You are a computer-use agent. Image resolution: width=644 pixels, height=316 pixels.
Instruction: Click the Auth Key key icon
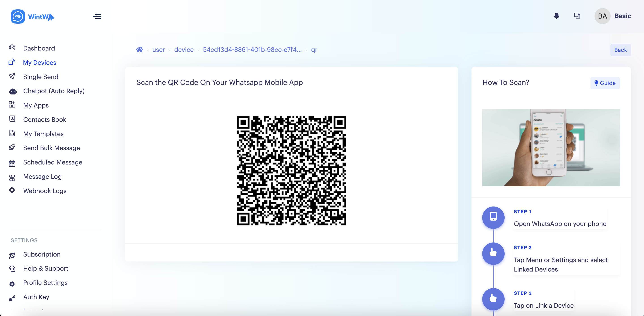coord(12,298)
